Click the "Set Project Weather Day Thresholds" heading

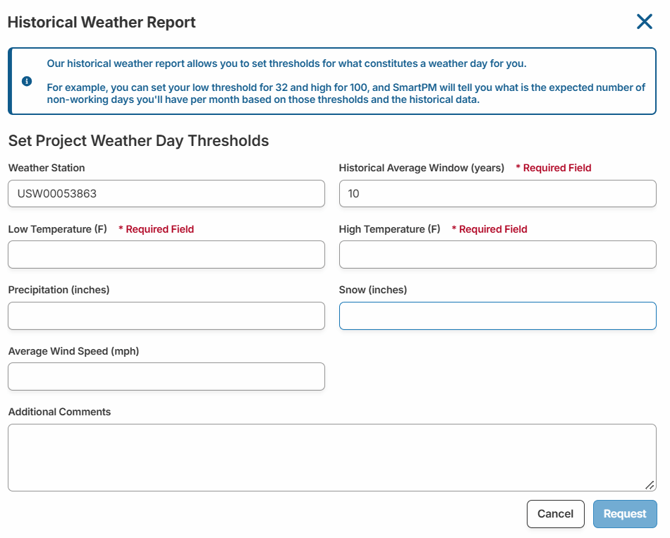(138, 141)
